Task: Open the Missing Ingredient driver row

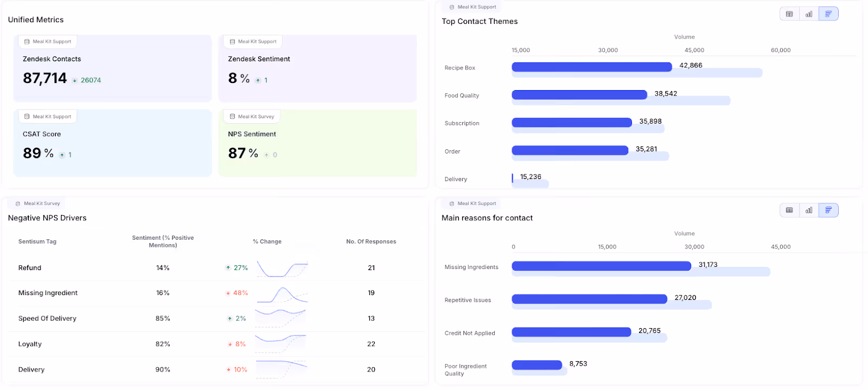Action: (217, 293)
